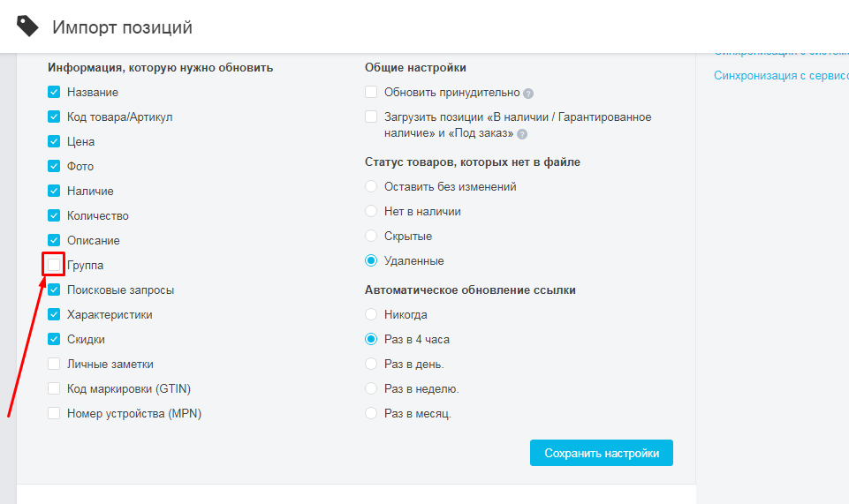Image resolution: width=849 pixels, height=504 pixels.
Task: Click help icon next to Обновить принудительно
Action: (x=528, y=93)
